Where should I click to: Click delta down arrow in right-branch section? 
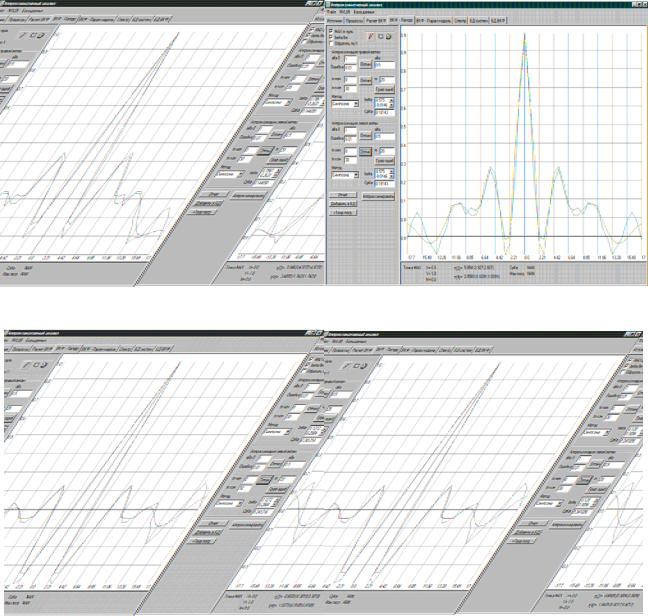(x=391, y=105)
